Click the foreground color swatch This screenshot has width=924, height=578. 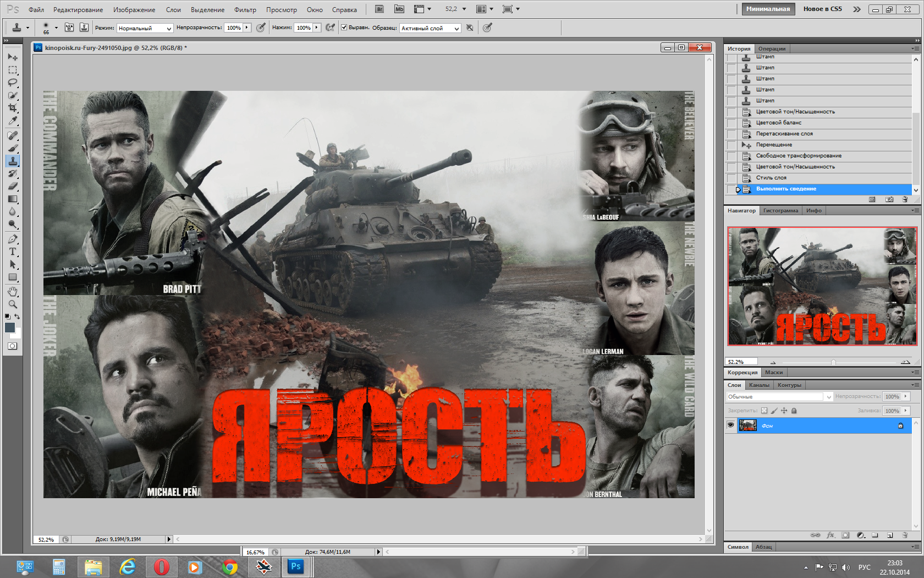click(10, 328)
